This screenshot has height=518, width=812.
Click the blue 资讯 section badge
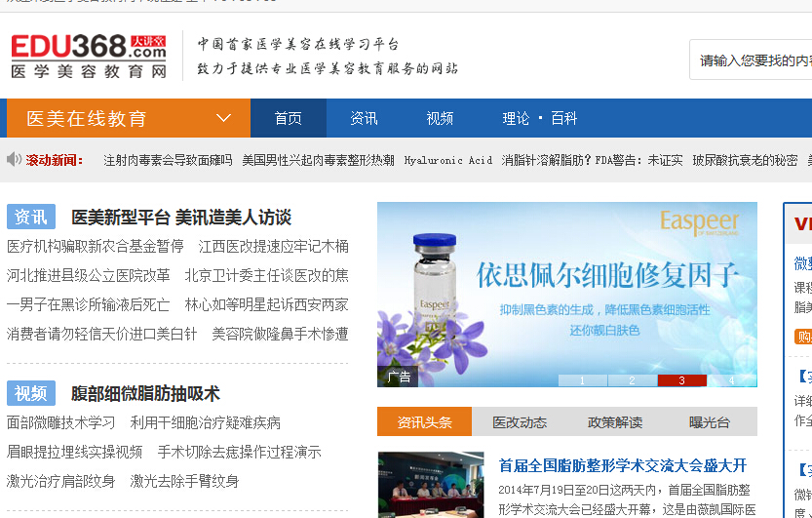[31, 217]
